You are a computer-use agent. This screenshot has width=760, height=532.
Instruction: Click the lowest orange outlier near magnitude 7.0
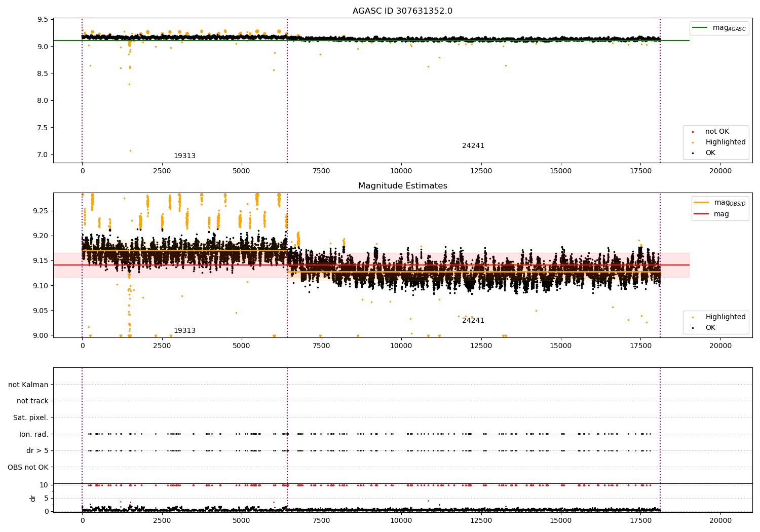pyautogui.click(x=130, y=150)
